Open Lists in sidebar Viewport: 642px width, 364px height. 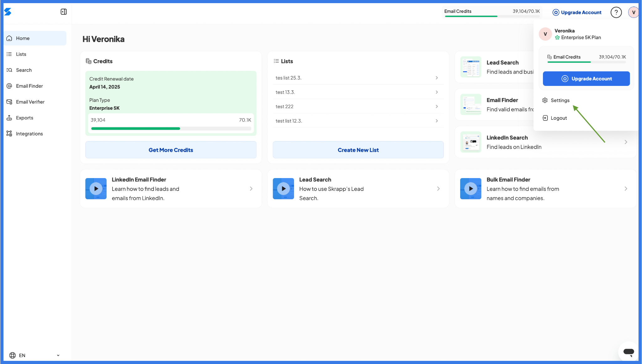pos(35,54)
